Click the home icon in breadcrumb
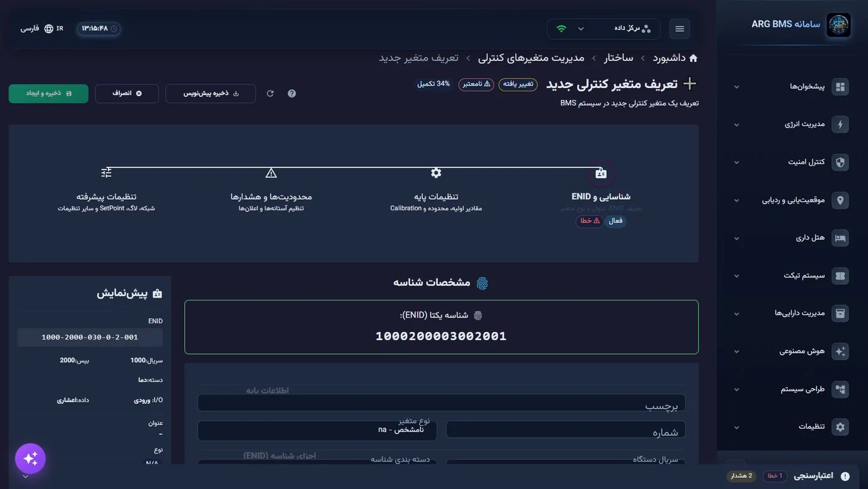This screenshot has height=489, width=868. 693,58
